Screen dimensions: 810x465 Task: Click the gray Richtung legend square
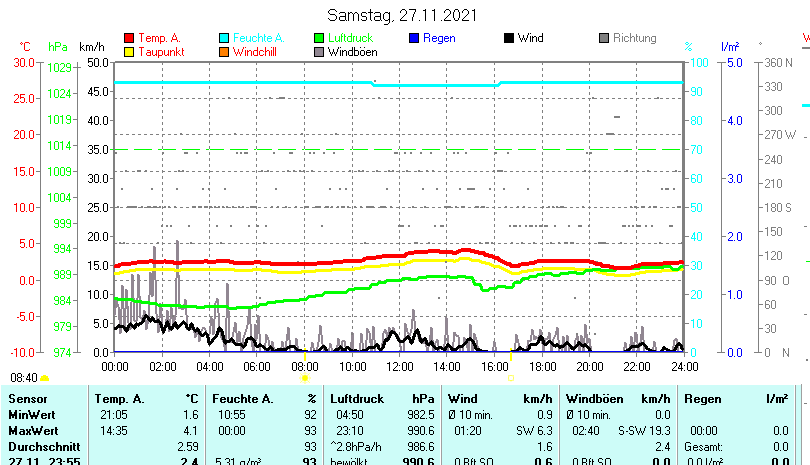pyautogui.click(x=604, y=38)
